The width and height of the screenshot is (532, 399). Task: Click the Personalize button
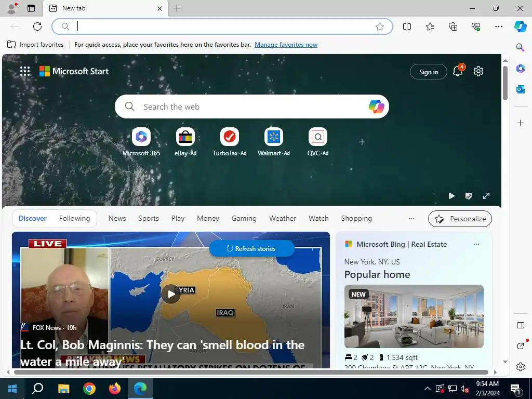click(x=460, y=219)
